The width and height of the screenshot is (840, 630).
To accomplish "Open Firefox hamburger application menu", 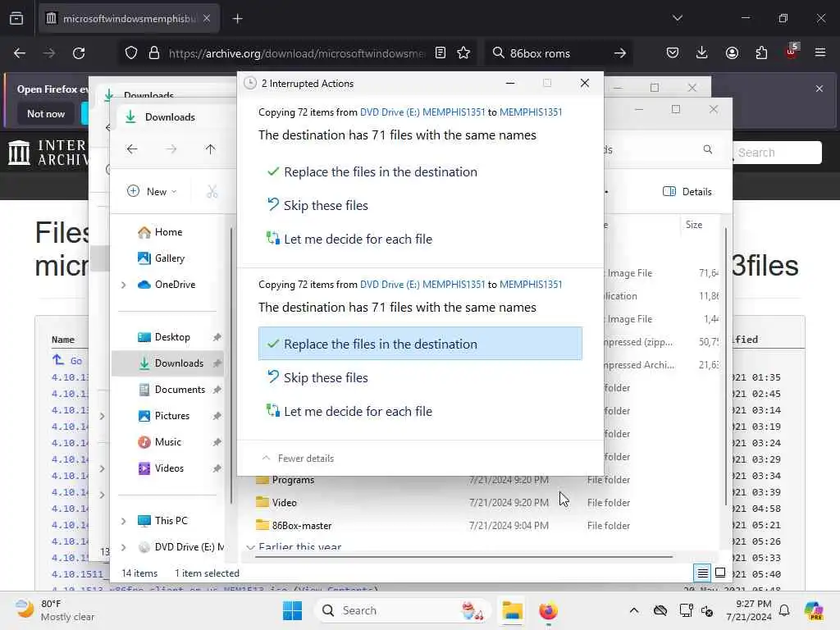I will (820, 53).
